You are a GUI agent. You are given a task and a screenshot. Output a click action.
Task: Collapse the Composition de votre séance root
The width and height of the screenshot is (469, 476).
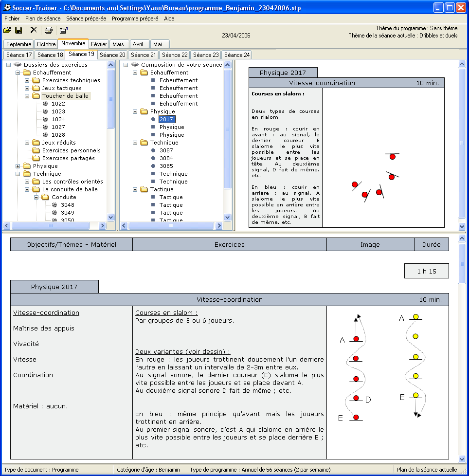click(126, 65)
